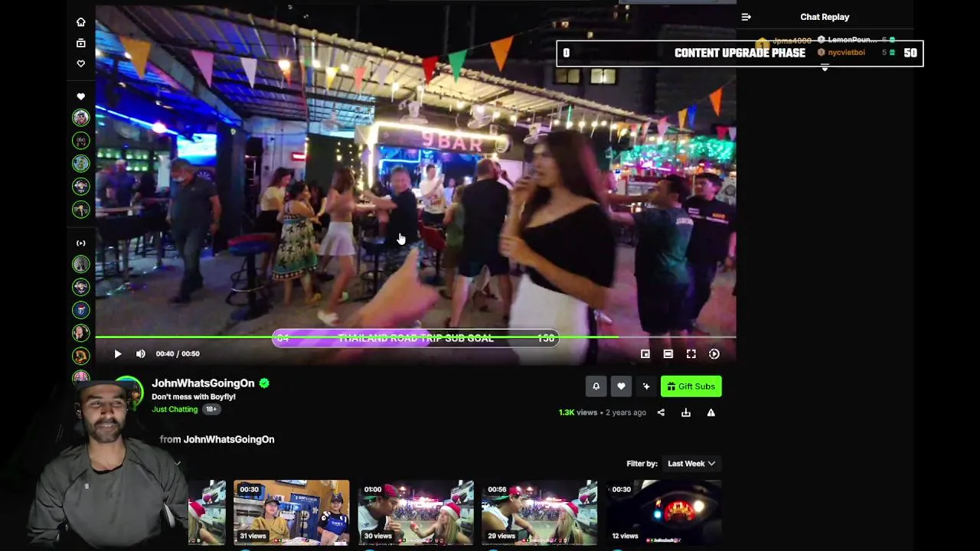Open the Last Week filter dropdown

pos(691,464)
